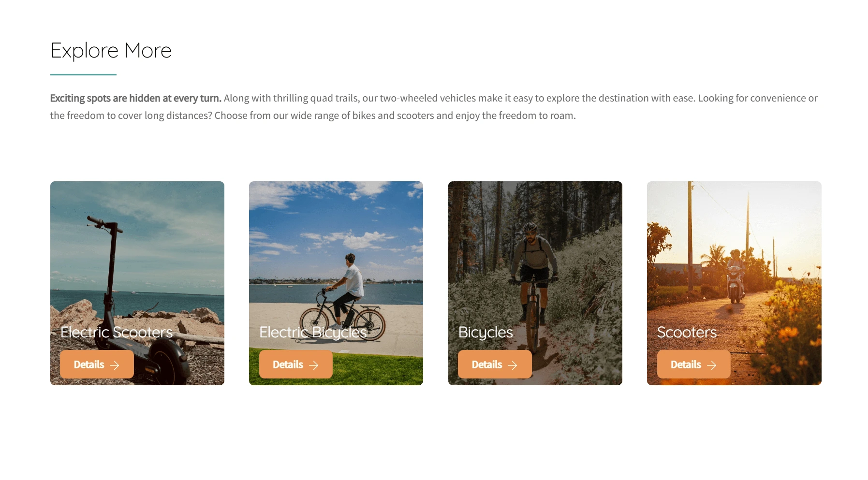Click the arrow icon on Electric Scooters Details
This screenshot has width=868, height=480.
115,365
